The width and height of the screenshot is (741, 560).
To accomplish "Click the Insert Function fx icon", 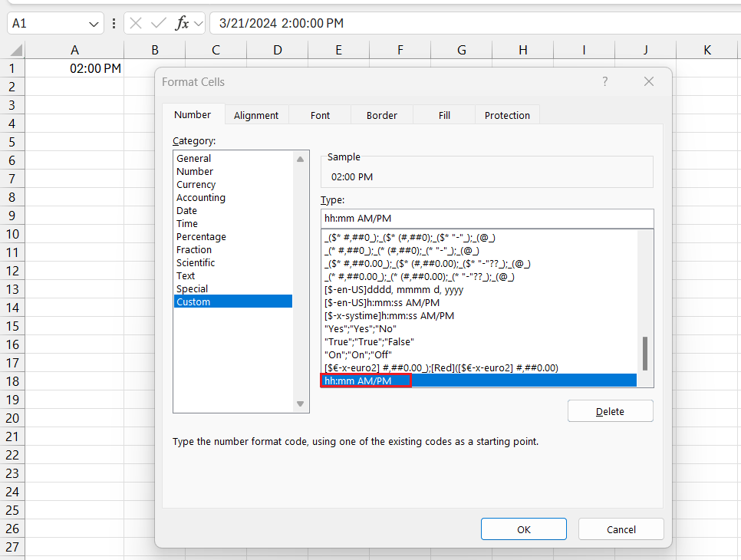I will [x=182, y=23].
